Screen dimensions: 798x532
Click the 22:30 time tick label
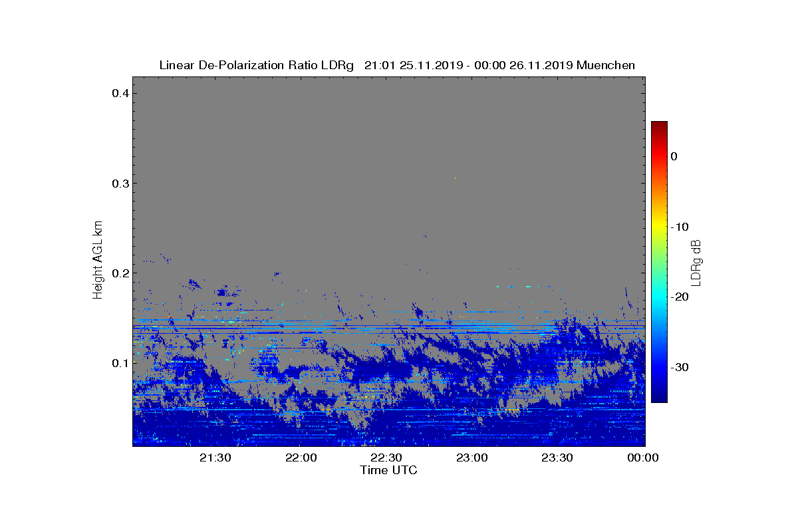coord(386,458)
